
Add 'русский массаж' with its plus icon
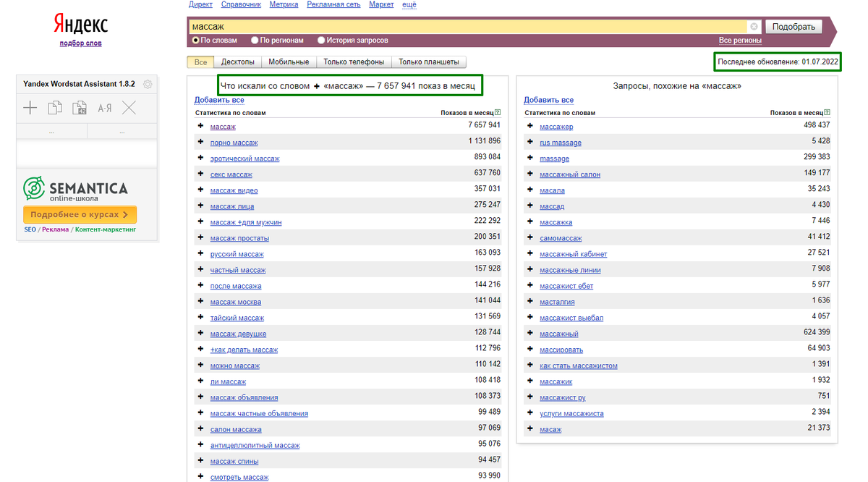200,253
